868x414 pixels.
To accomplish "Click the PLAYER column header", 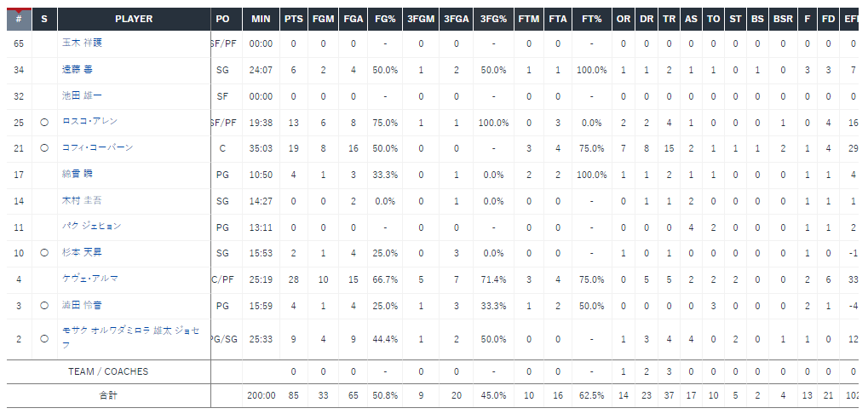I will (134, 19).
